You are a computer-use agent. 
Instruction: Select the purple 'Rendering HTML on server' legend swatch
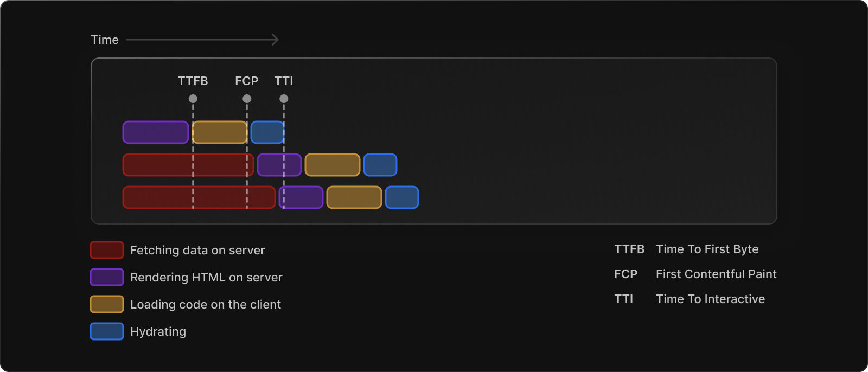[x=107, y=277]
